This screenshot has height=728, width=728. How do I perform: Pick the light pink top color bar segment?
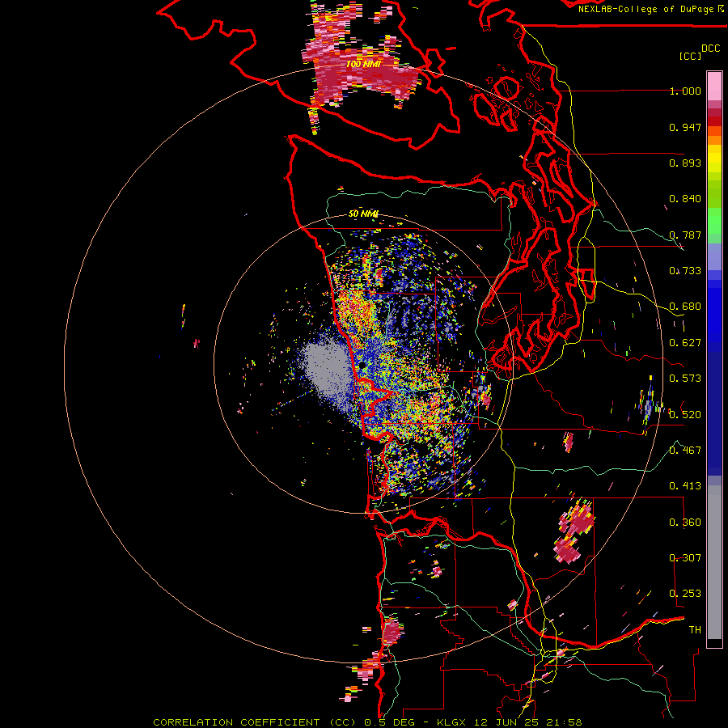[714, 87]
